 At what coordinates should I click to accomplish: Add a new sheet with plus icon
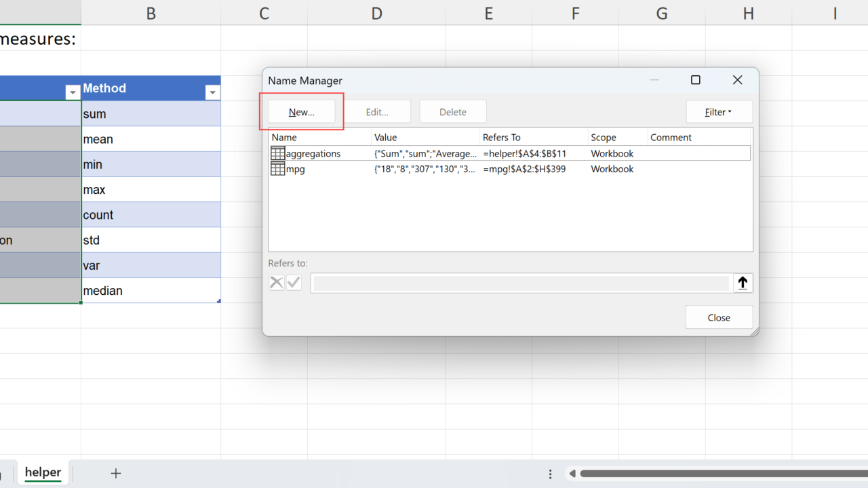[116, 473]
